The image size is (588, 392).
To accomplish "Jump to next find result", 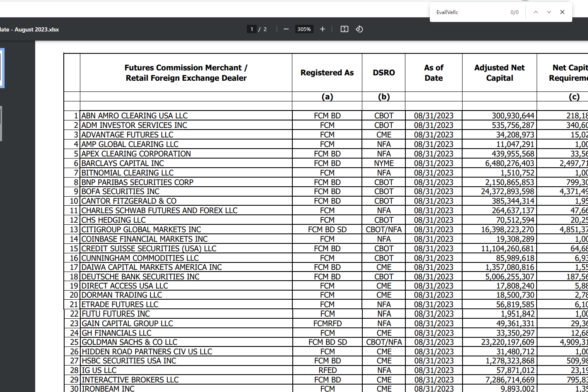I will click(549, 12).
